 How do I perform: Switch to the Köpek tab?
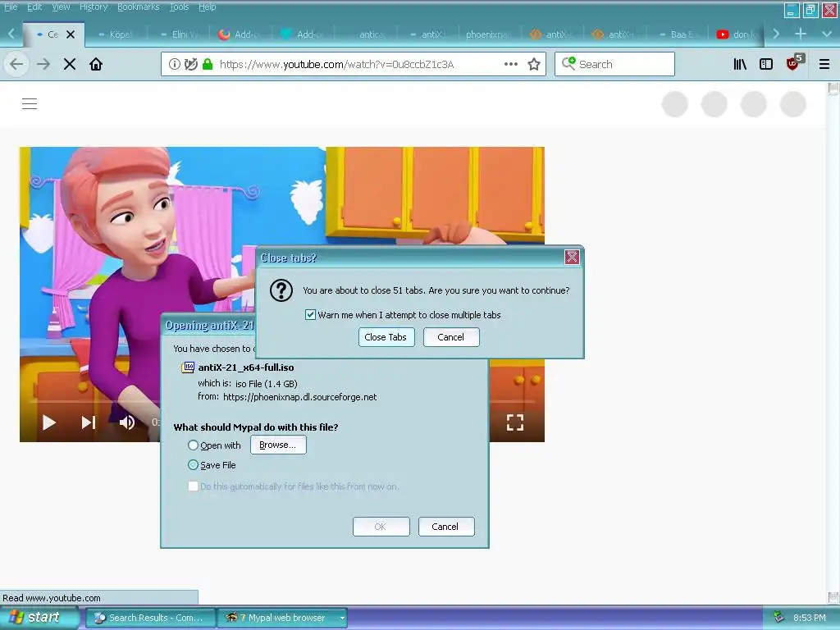116,34
